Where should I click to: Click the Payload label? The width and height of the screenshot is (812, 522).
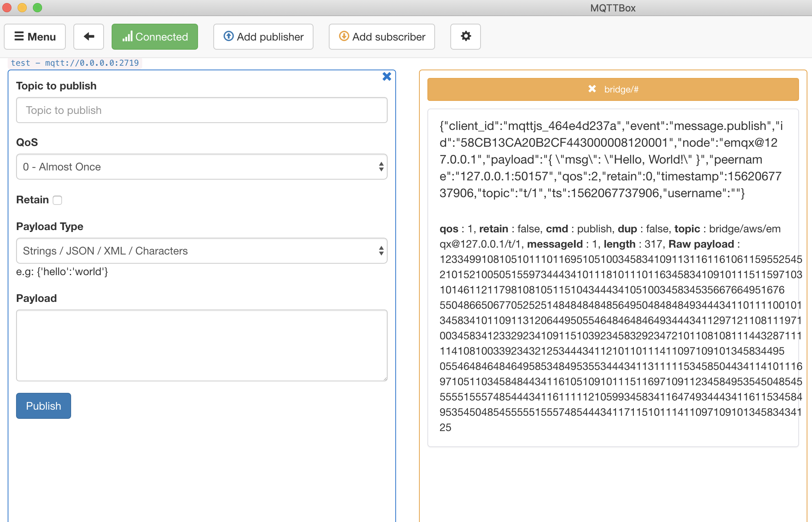(x=36, y=298)
